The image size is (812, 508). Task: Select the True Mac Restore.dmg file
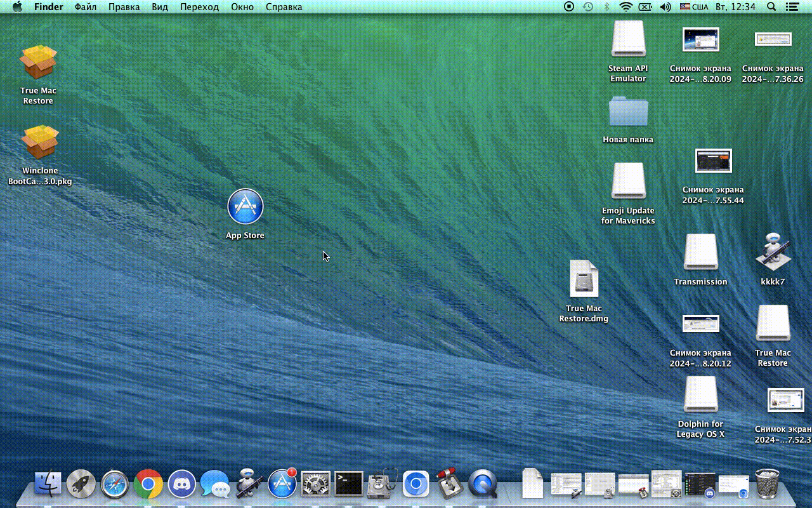pyautogui.click(x=584, y=279)
